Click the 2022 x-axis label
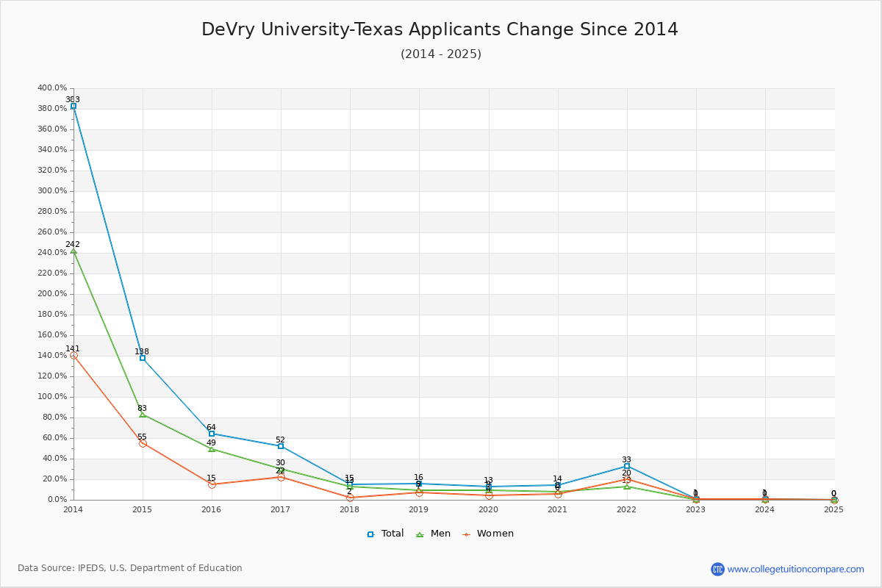882x588 pixels. point(627,509)
